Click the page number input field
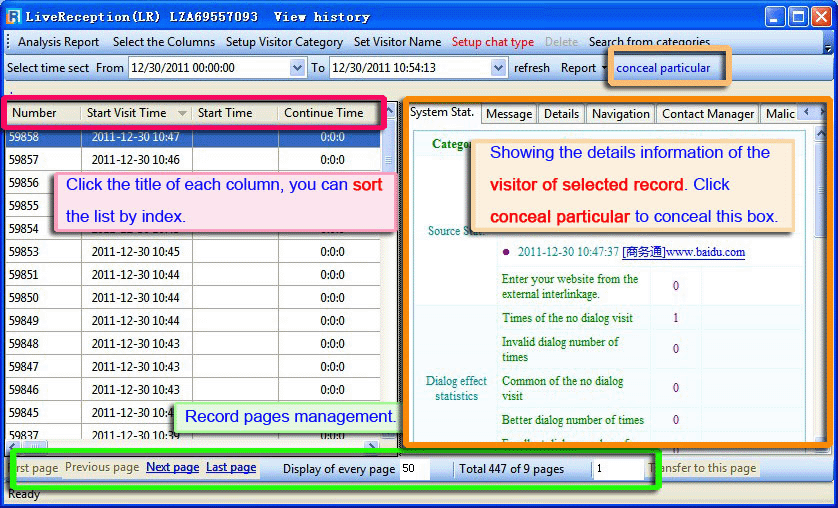The width and height of the screenshot is (838, 508). point(618,468)
